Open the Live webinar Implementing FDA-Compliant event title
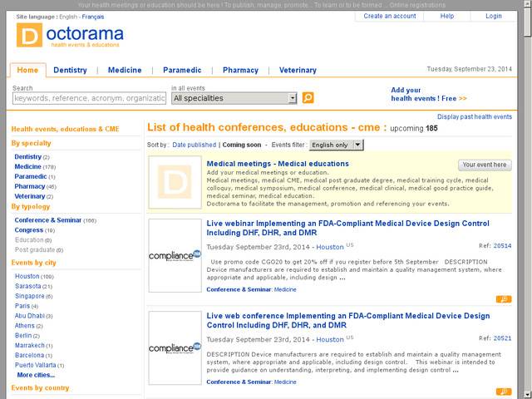The height and width of the screenshot is (399, 532). [x=347, y=228]
